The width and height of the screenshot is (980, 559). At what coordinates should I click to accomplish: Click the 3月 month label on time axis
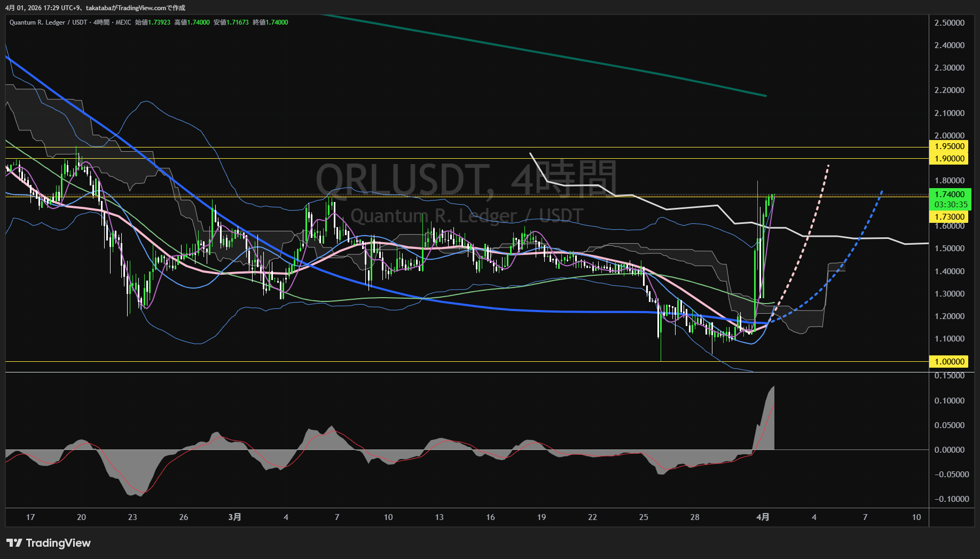click(x=234, y=517)
